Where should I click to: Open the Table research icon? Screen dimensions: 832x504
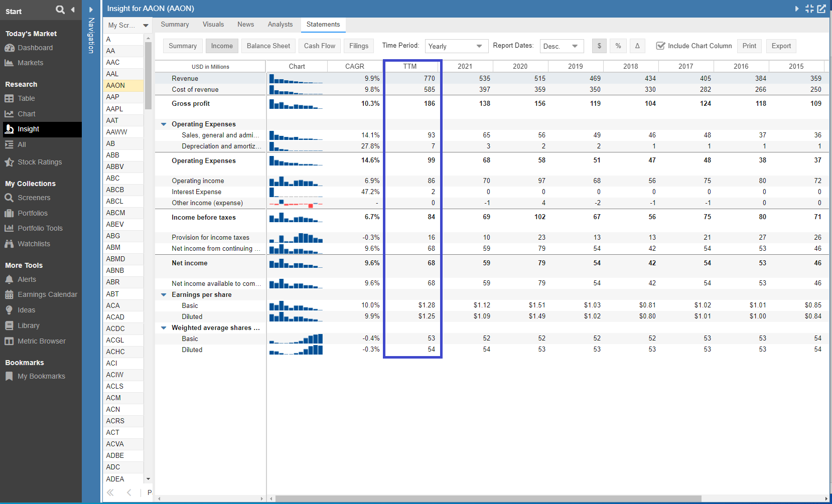[9, 98]
